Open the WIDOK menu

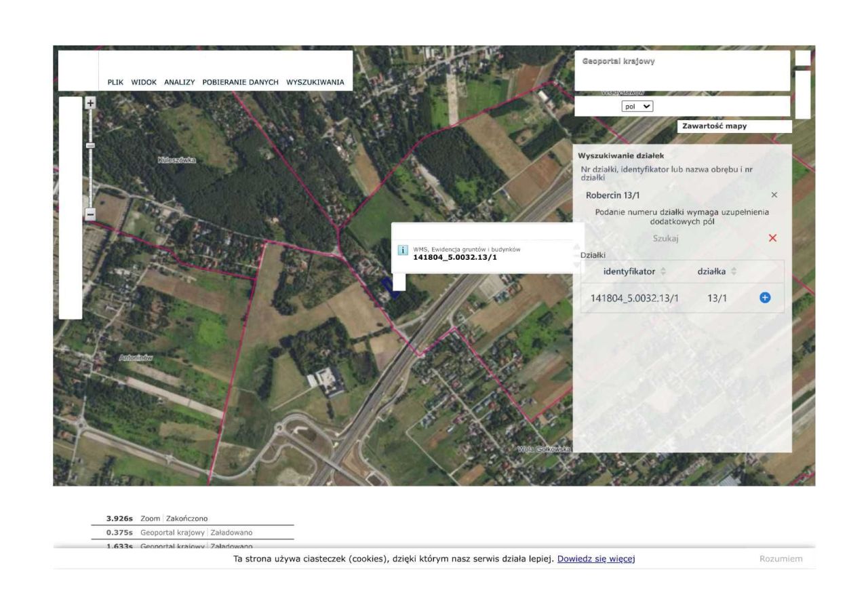coord(144,82)
